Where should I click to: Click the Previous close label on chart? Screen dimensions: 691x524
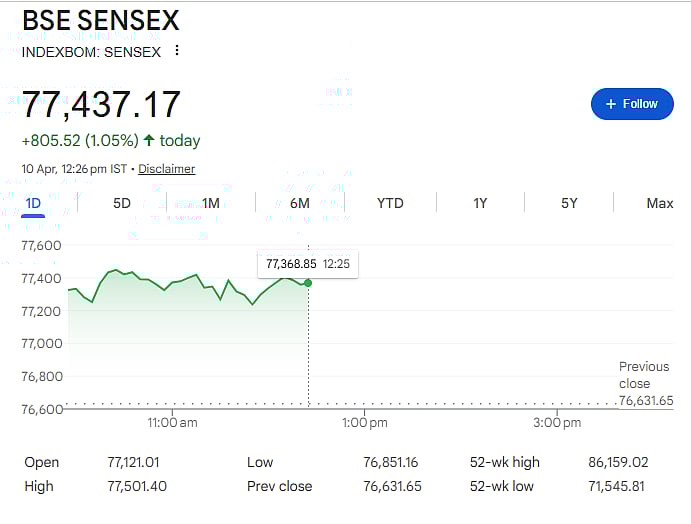[x=634, y=375]
